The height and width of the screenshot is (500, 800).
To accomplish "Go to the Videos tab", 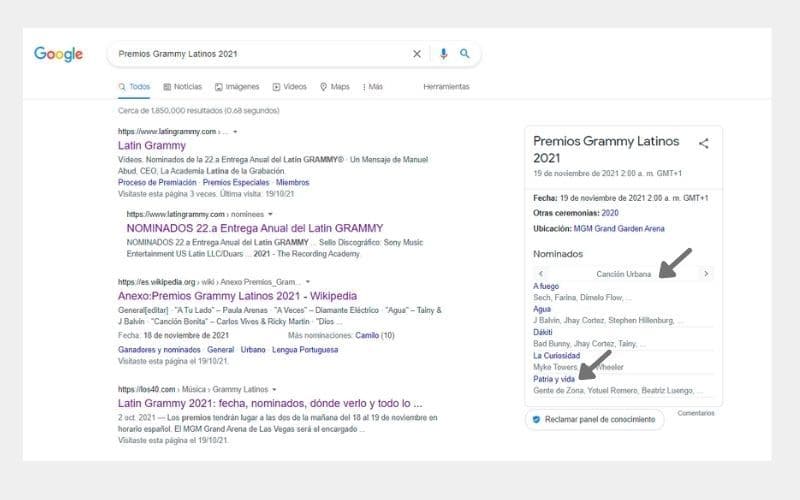I will click(x=290, y=87).
